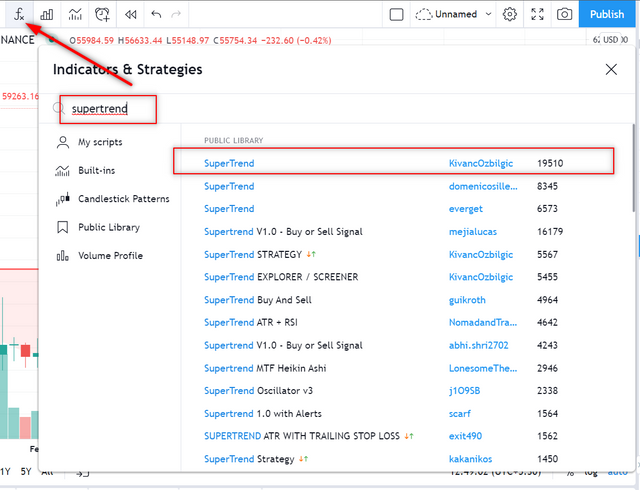Image resolution: width=640 pixels, height=490 pixels.
Task: Add Supertrend MTF Heikin Ashi script
Action: (393, 368)
